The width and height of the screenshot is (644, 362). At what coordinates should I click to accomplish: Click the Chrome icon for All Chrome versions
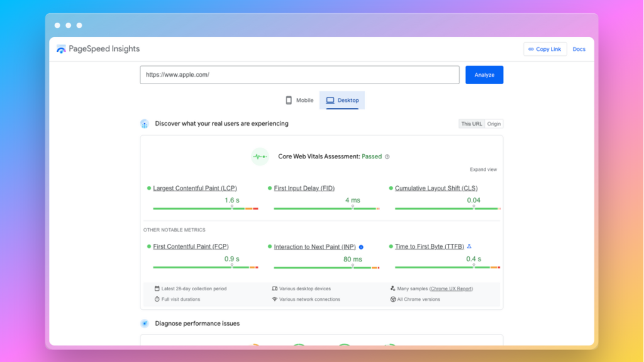click(392, 299)
